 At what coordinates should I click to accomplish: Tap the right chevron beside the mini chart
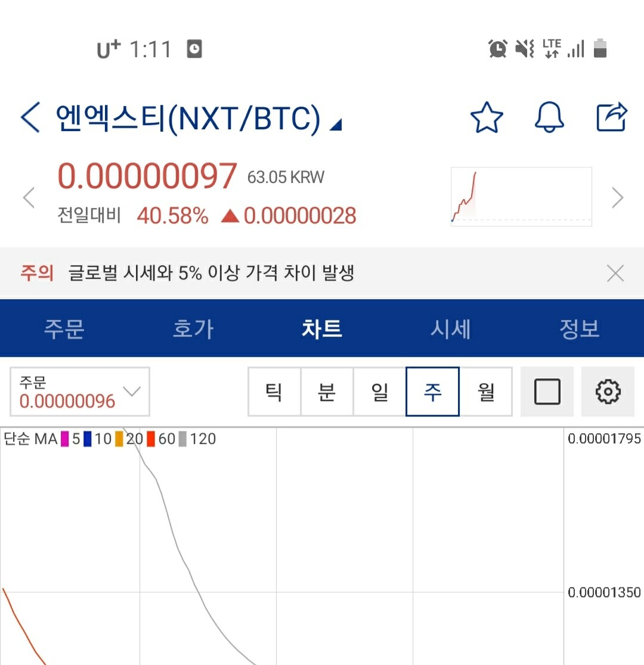pos(618,197)
